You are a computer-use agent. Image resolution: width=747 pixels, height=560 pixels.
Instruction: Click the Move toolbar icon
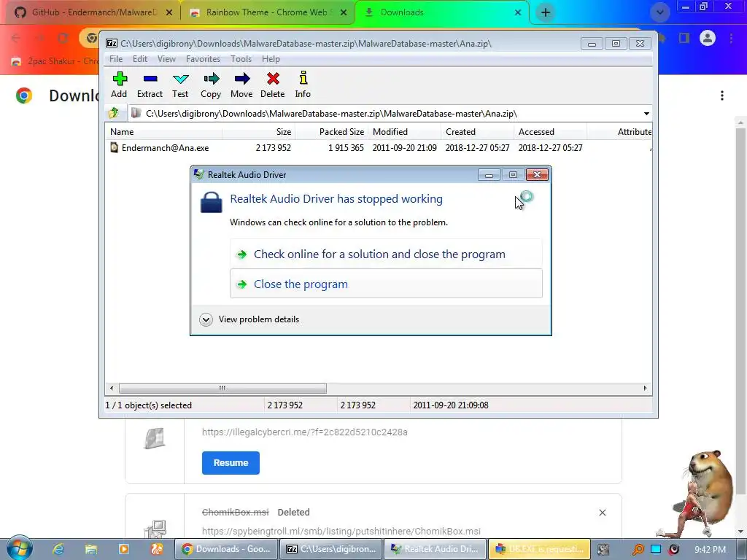click(241, 85)
